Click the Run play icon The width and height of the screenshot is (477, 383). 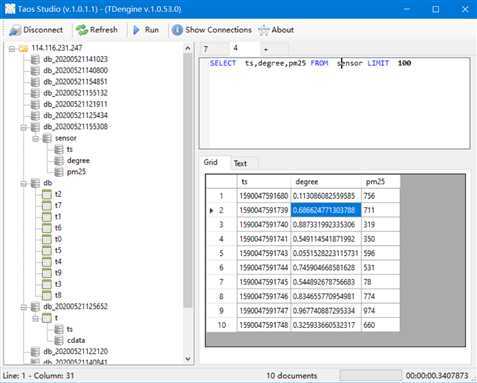tap(136, 30)
